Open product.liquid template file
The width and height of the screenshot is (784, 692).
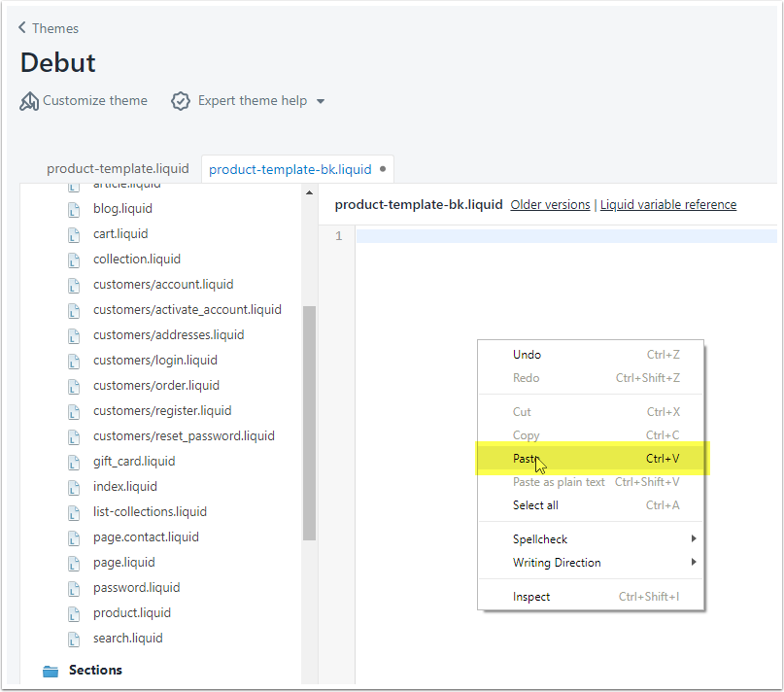tap(132, 613)
